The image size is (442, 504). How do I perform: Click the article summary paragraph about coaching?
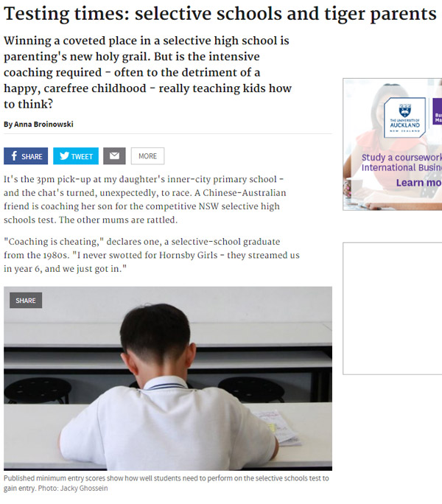(147, 72)
